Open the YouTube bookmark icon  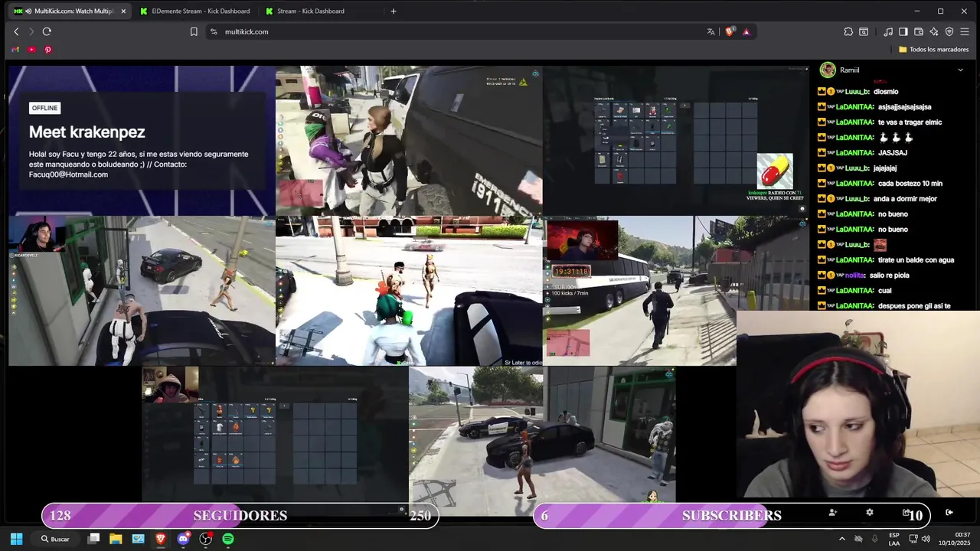tap(31, 50)
